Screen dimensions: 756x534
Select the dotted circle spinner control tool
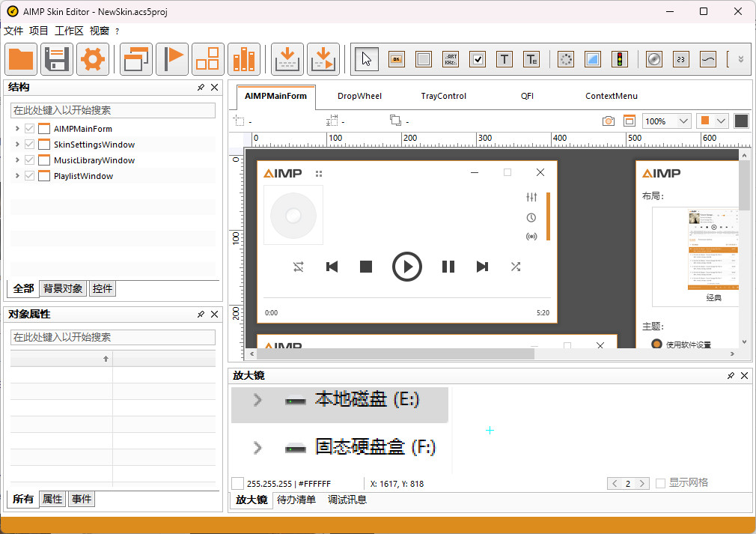click(566, 59)
